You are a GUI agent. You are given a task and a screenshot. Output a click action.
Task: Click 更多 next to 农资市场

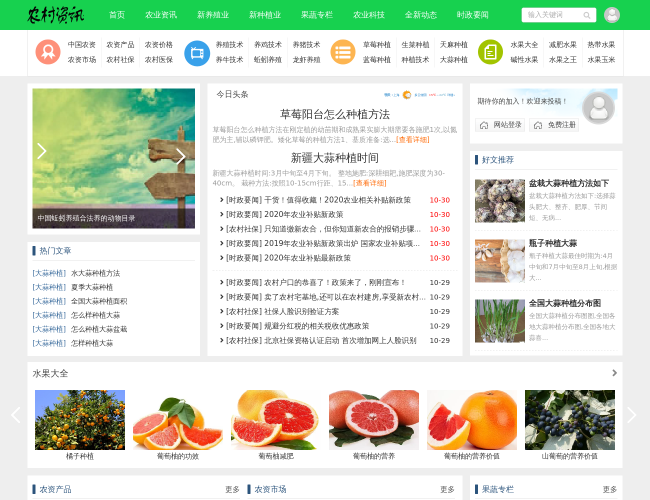[x=447, y=489]
